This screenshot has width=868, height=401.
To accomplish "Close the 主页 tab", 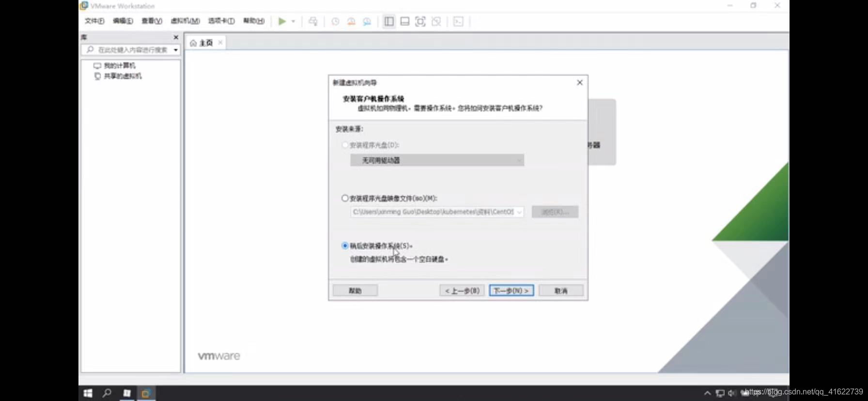I will tap(220, 43).
